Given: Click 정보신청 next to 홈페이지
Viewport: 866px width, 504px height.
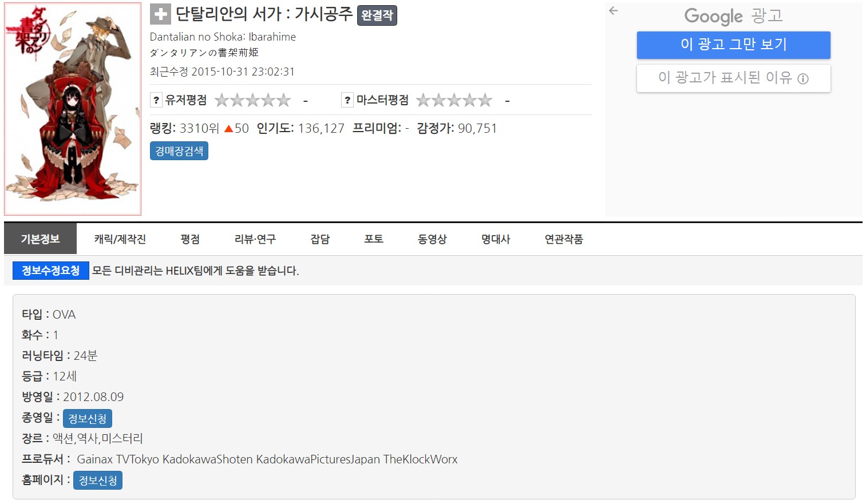Looking at the screenshot, I should click(98, 481).
